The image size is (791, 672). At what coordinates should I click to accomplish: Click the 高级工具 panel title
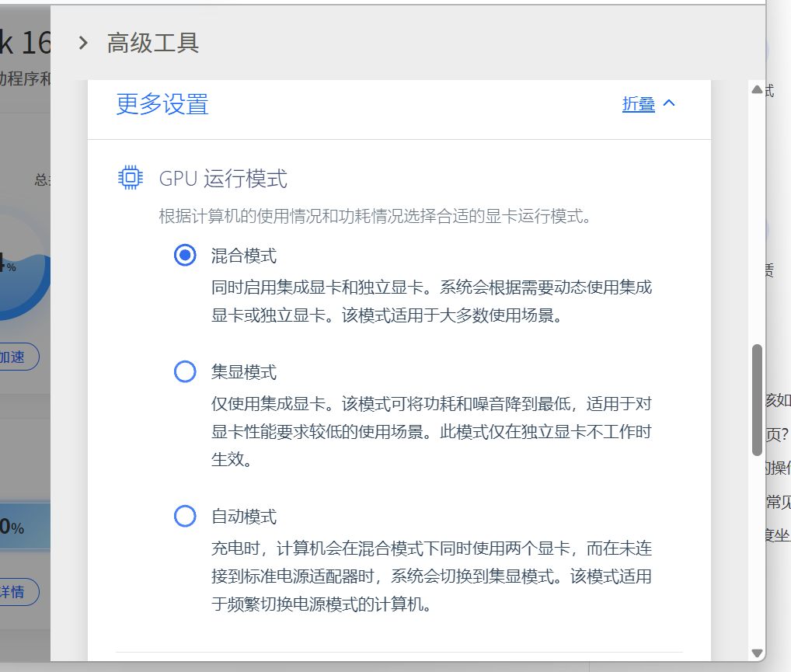(153, 43)
